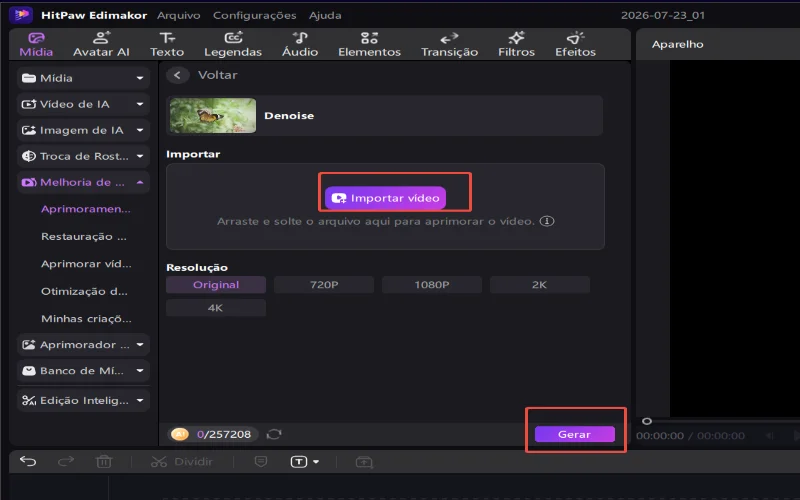Click the Aprimorador ... image icon
This screenshot has height=500, width=800.
pyautogui.click(x=29, y=345)
